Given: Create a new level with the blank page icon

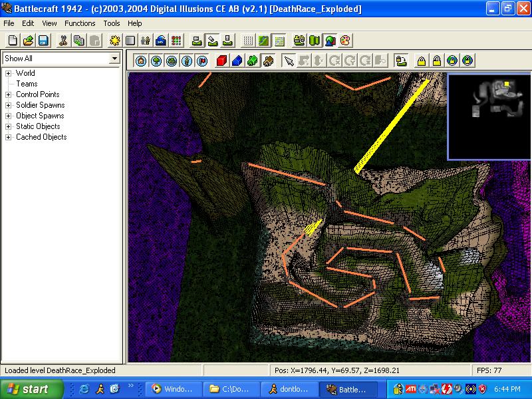Looking at the screenshot, I should pos(13,41).
